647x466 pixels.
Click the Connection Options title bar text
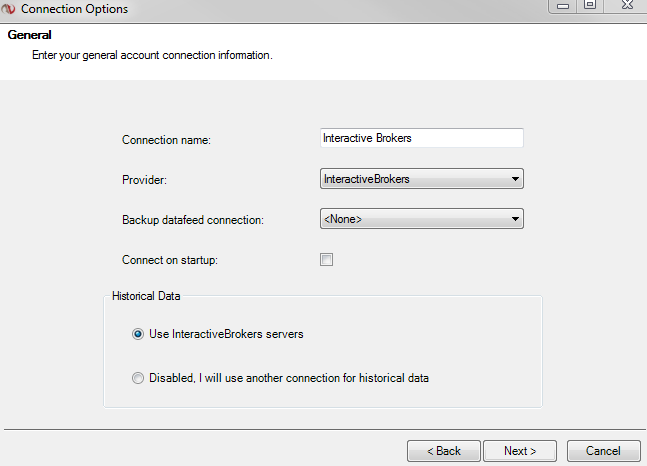point(75,9)
